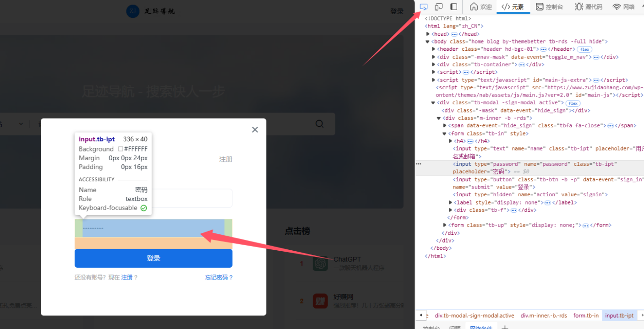The height and width of the screenshot is (329, 644).
Task: Open the ellipsis in the -mnav-mask div
Action: tap(596, 57)
